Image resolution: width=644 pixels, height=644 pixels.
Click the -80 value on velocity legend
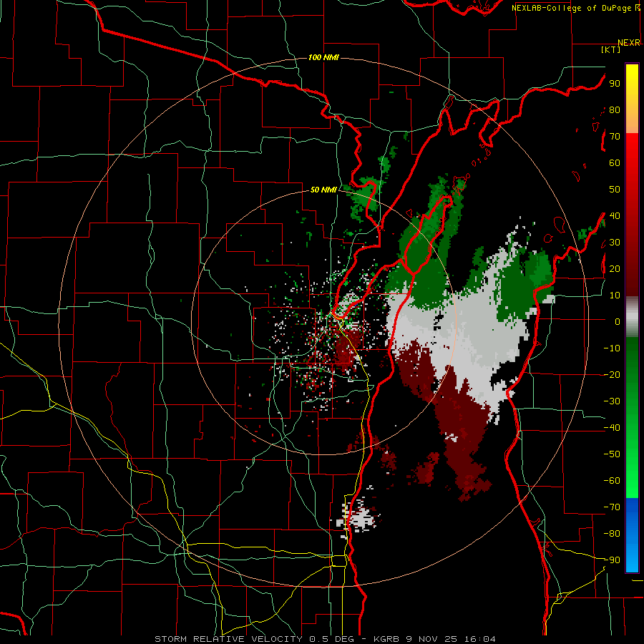[612, 534]
